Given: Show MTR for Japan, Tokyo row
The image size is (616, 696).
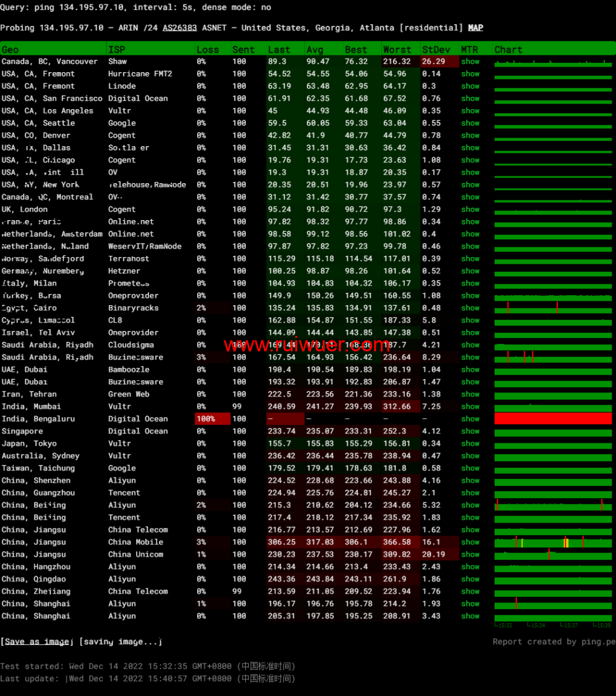Looking at the screenshot, I should [x=470, y=444].
